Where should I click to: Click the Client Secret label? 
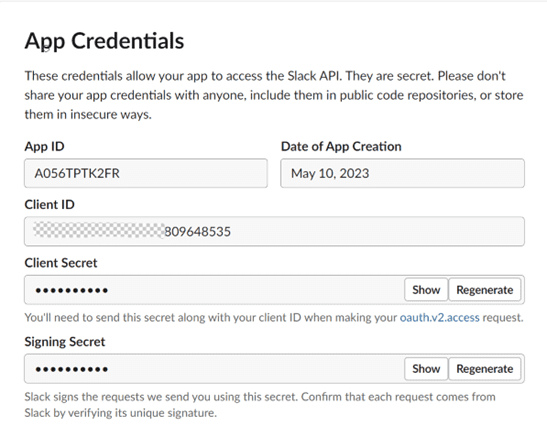(x=61, y=263)
